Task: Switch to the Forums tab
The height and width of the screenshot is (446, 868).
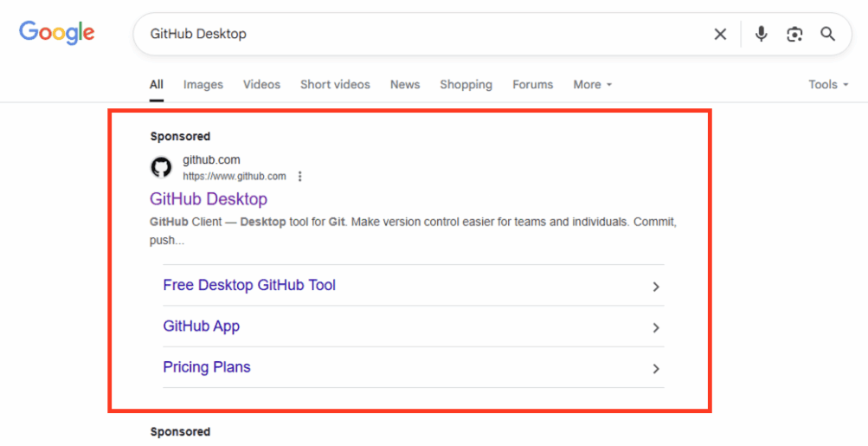Action: point(532,84)
